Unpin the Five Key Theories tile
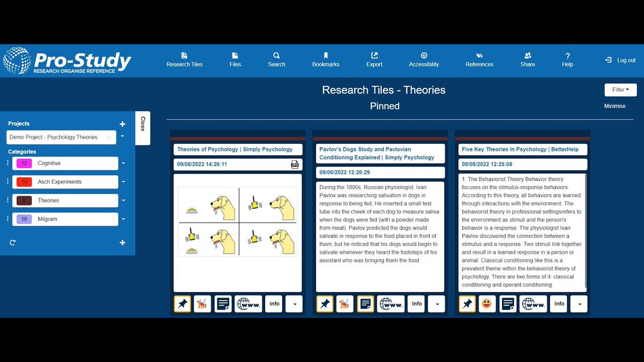This screenshot has height=362, width=644. point(467,304)
